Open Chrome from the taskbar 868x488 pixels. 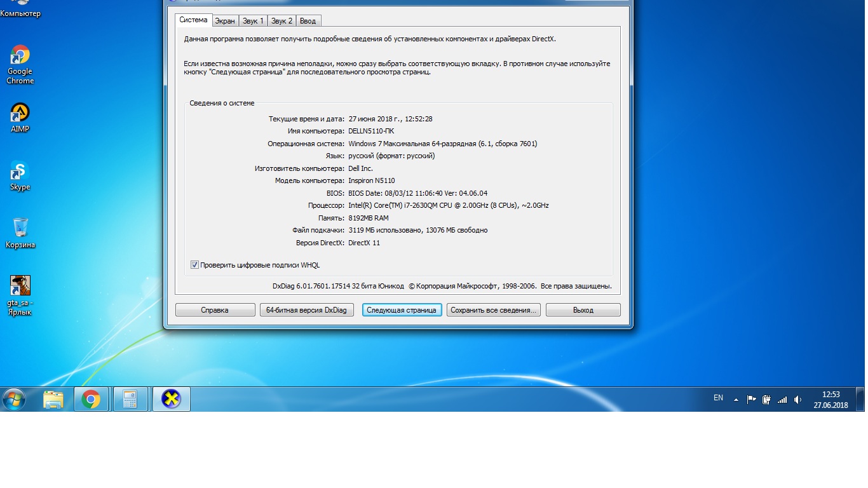92,400
